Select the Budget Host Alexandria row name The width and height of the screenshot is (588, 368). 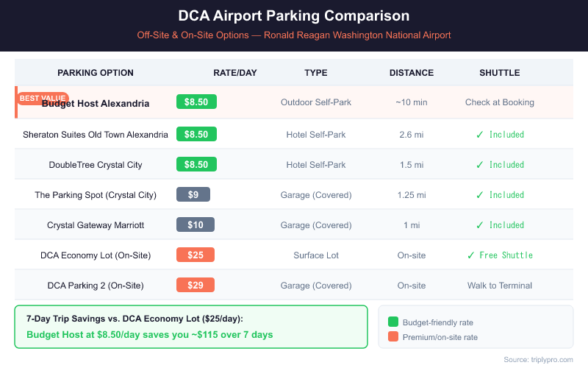96,104
